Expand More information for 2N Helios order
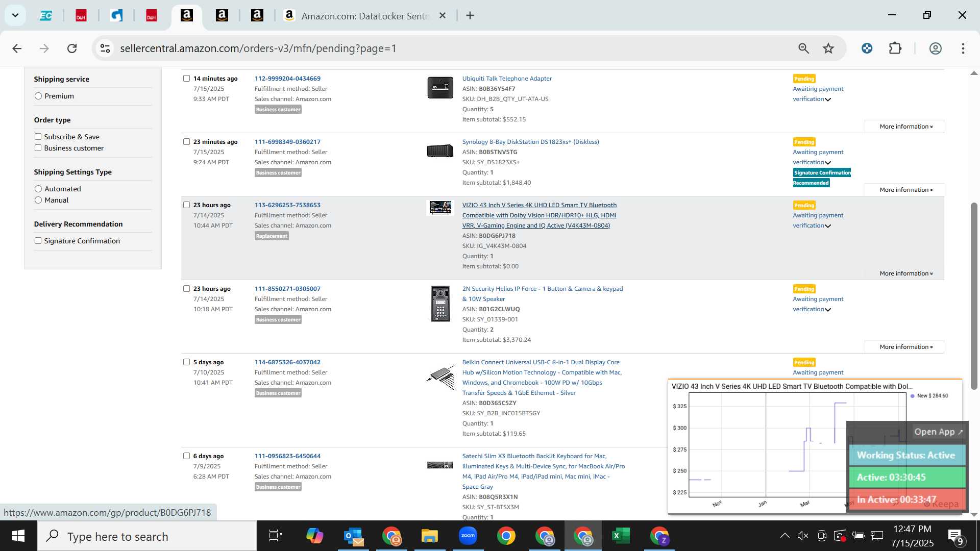 pos(905,347)
